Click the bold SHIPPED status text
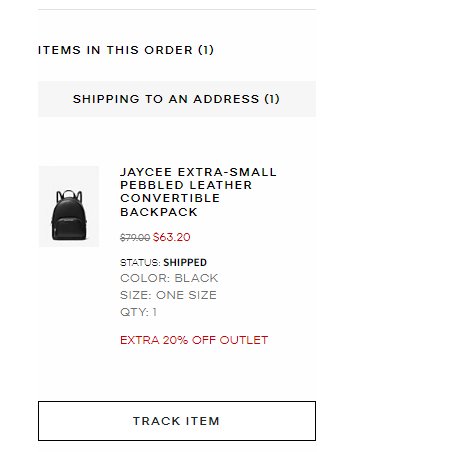The width and height of the screenshot is (467, 452). click(185, 262)
